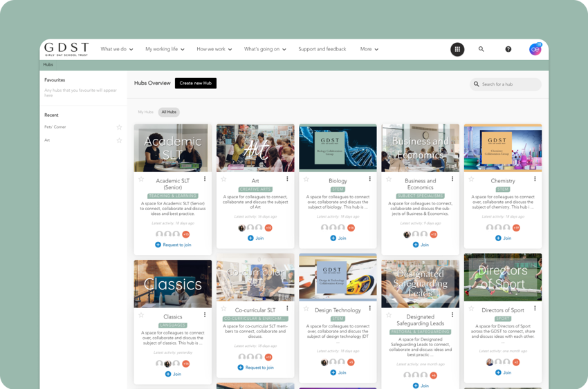Open the help question mark icon
Screen dimensions: 588x389
coord(508,49)
